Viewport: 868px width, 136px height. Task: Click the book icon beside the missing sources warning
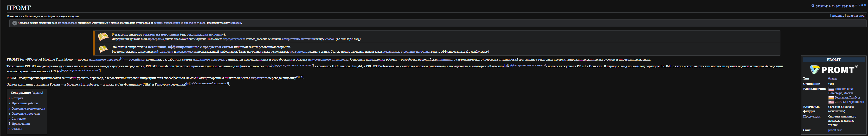tap(103, 37)
